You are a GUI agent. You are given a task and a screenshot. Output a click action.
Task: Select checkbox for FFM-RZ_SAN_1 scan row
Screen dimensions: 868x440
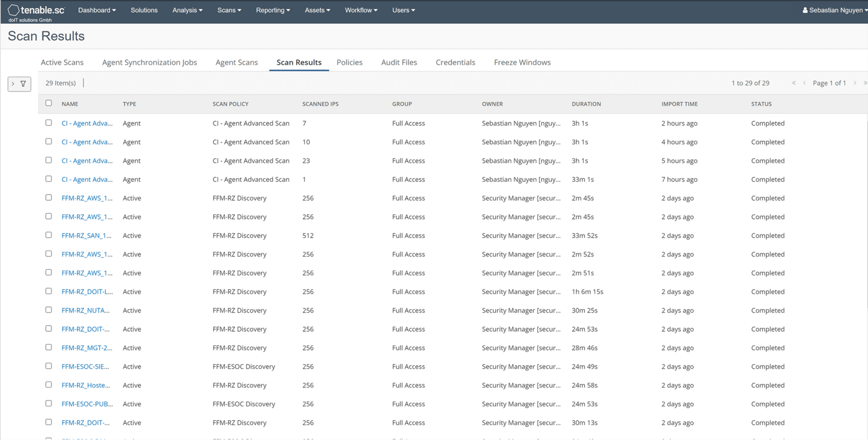point(49,235)
